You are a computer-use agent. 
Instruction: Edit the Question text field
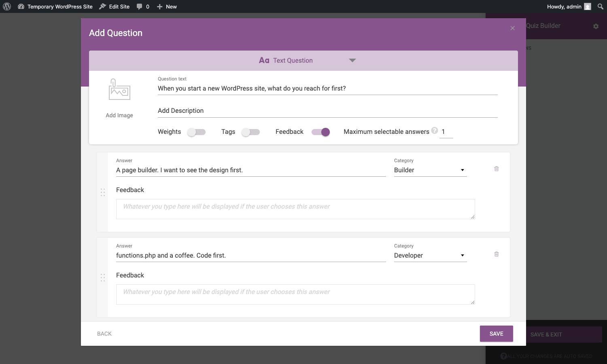click(x=328, y=89)
